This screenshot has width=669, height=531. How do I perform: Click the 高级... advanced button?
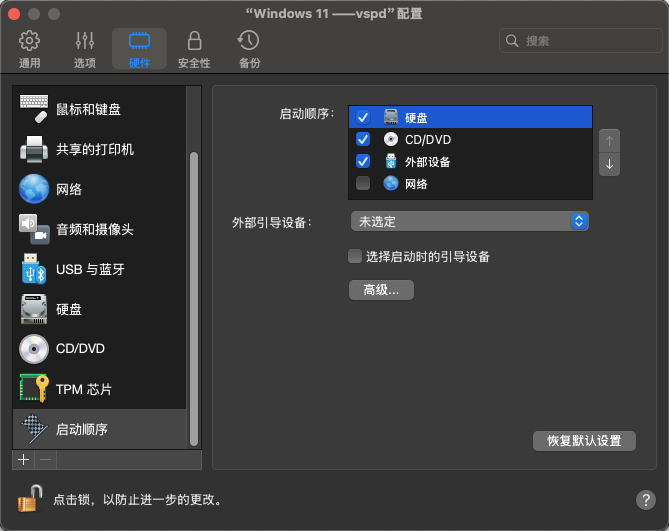(381, 290)
